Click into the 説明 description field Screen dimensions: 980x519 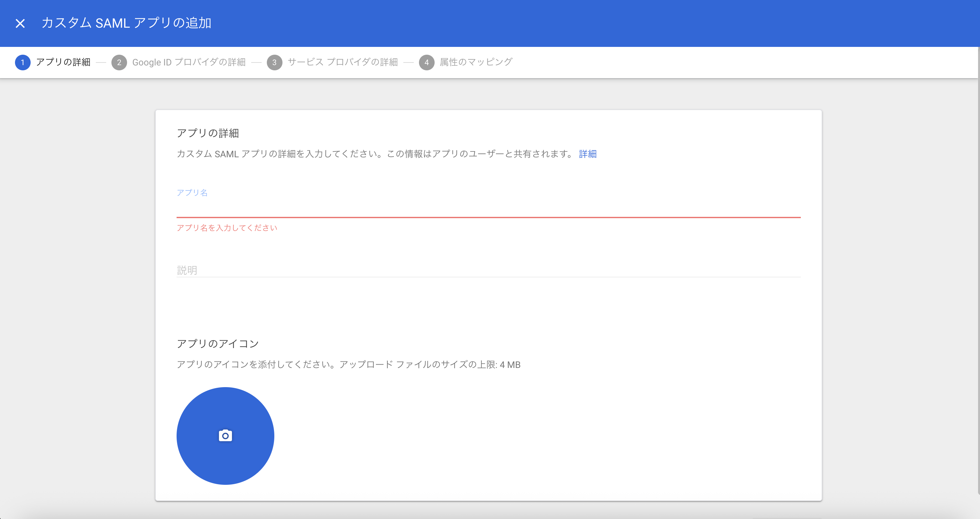click(x=488, y=270)
